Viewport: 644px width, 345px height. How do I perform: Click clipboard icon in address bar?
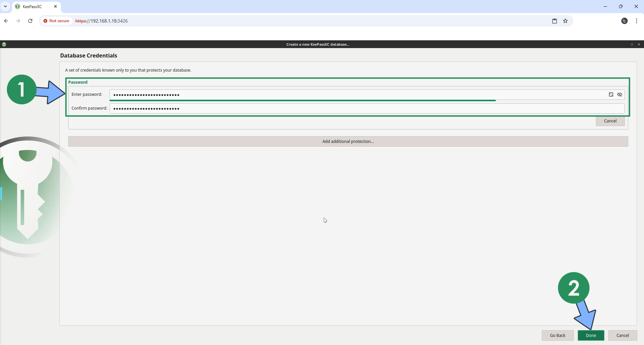555,21
